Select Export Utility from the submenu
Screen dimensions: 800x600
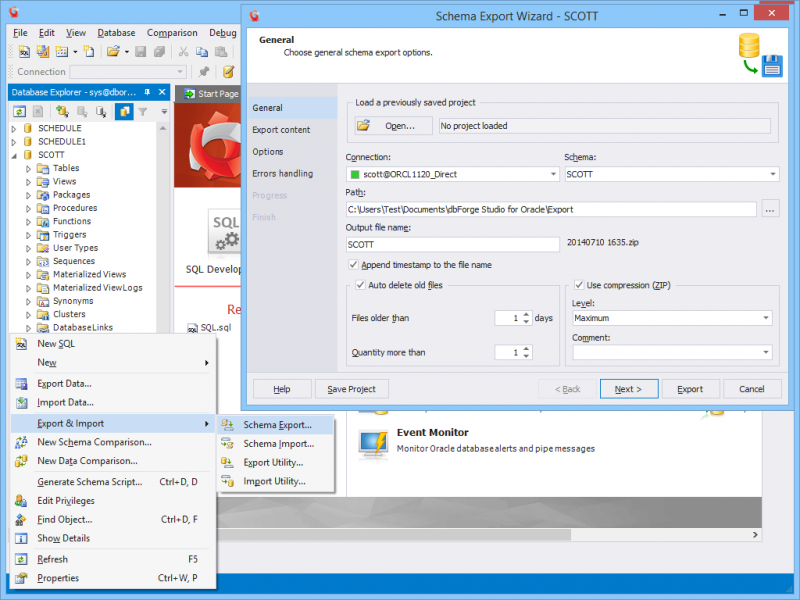[273, 463]
